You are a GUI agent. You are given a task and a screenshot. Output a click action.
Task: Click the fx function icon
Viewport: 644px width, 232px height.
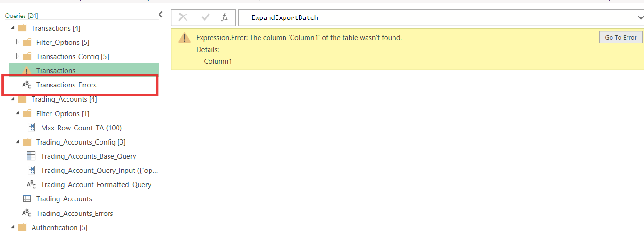click(x=225, y=17)
